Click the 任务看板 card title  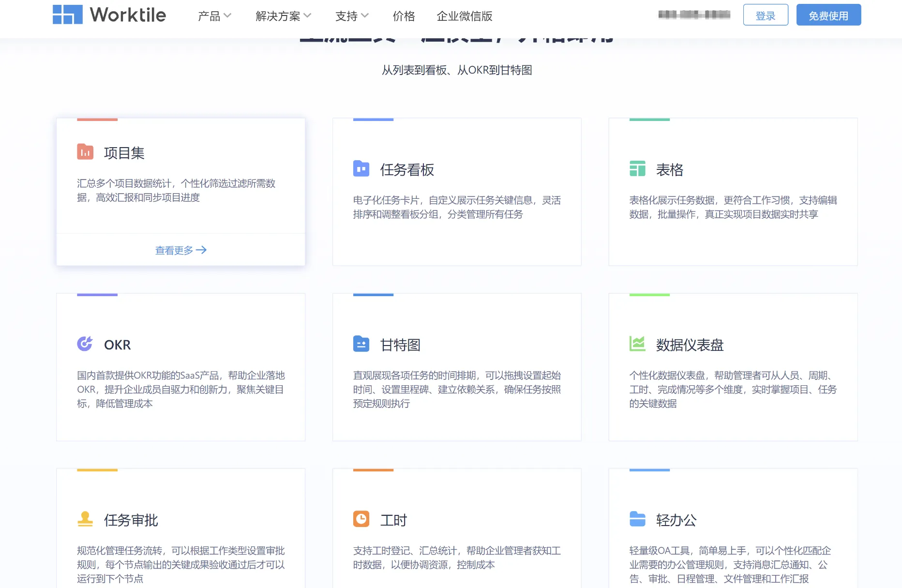(407, 170)
